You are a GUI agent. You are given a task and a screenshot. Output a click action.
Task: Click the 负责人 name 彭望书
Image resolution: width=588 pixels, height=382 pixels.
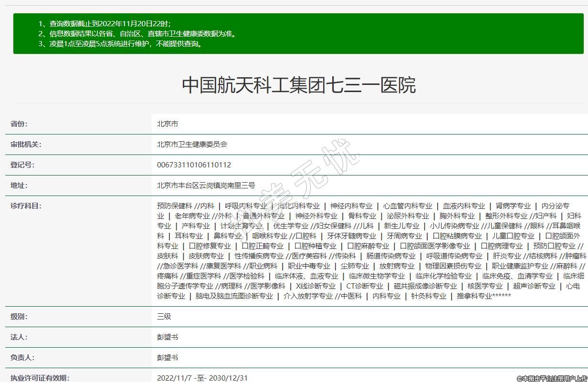click(168, 357)
